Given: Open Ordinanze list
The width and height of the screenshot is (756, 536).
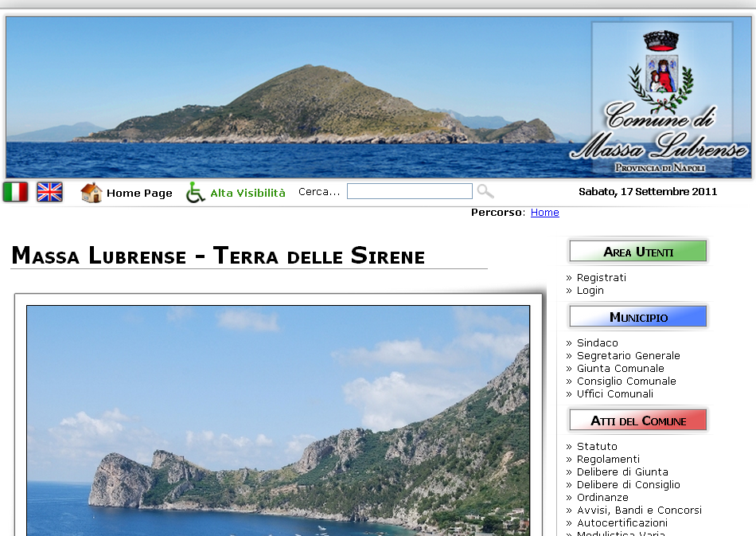Looking at the screenshot, I should [x=602, y=498].
